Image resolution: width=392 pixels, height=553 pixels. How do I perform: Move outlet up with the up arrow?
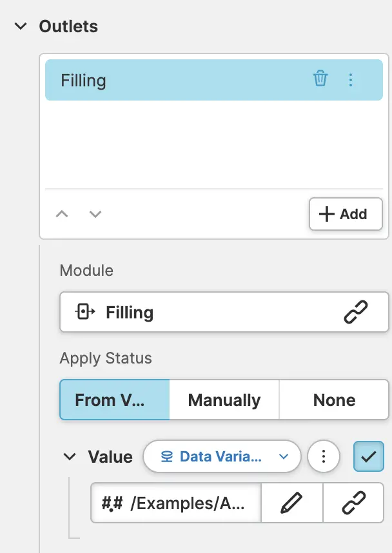[x=62, y=214]
